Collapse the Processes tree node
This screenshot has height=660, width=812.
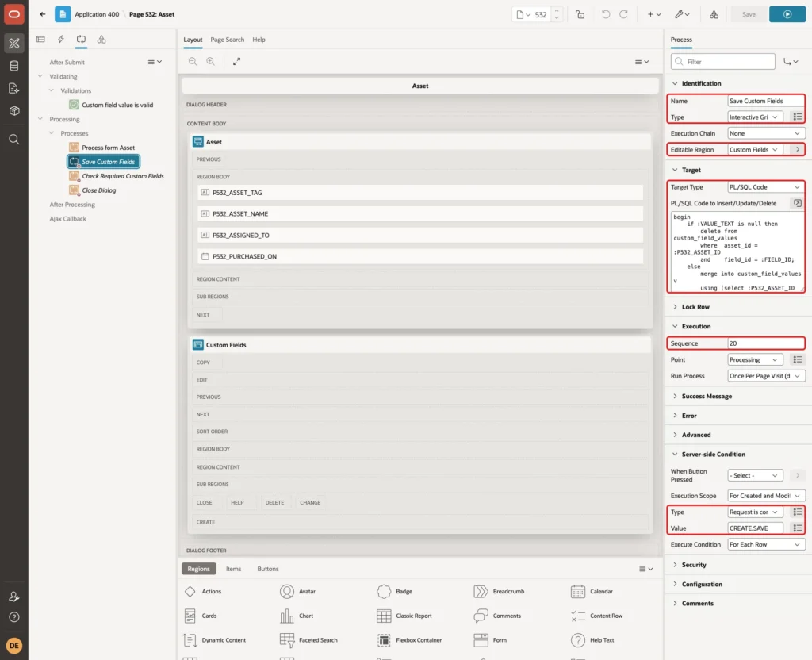[x=52, y=133]
